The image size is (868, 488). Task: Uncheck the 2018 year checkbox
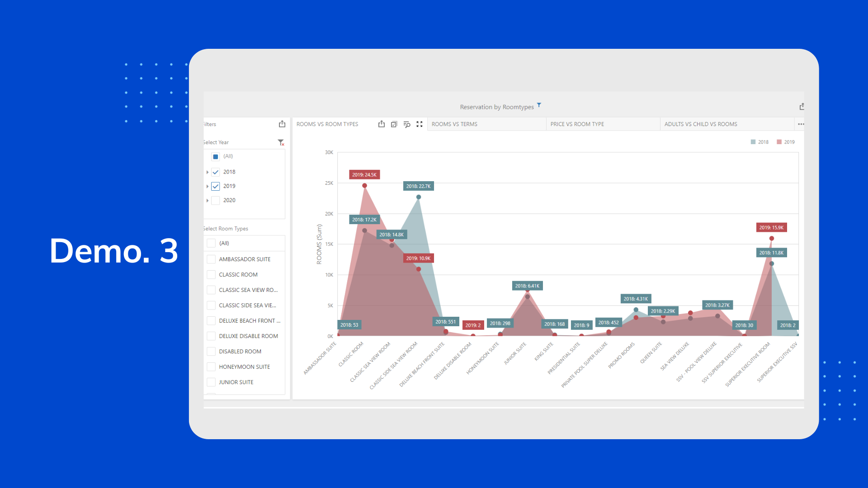(216, 172)
